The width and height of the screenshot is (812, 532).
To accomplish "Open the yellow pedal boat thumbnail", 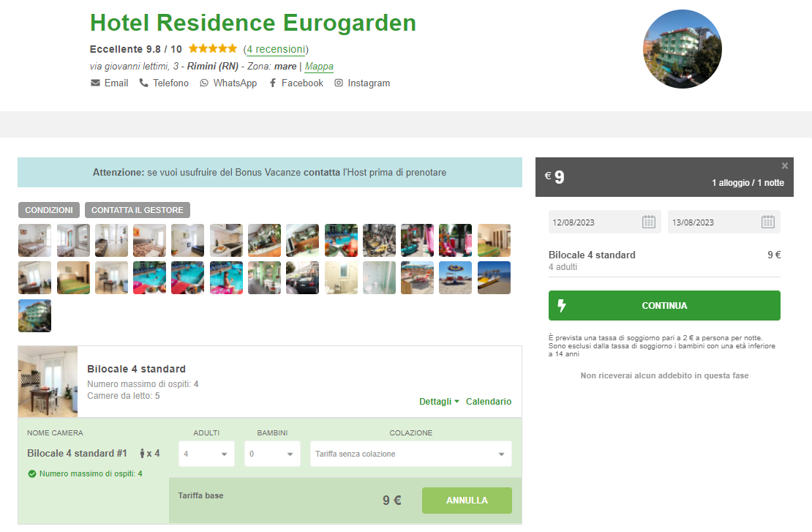I will (x=494, y=277).
